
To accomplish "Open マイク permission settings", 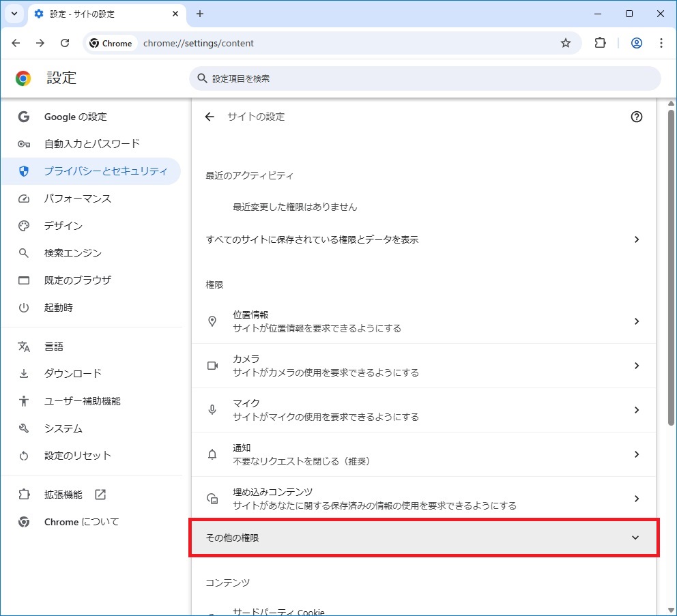I will click(x=423, y=410).
